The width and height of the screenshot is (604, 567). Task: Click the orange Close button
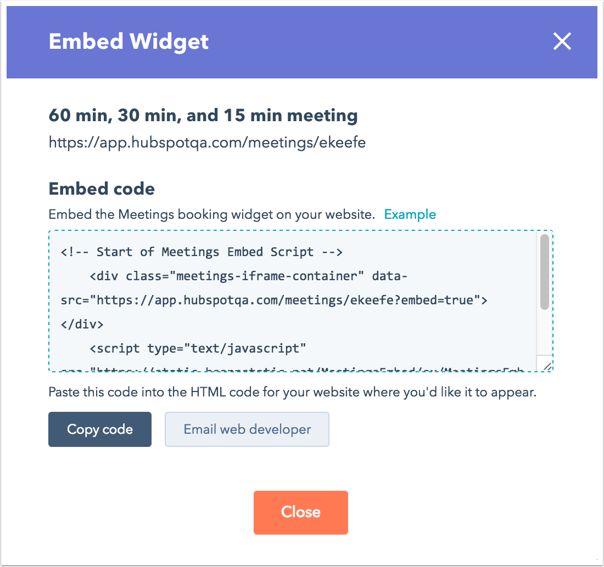tap(301, 512)
